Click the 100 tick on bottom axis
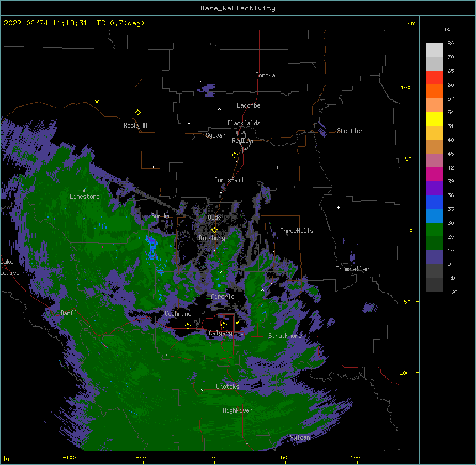 pos(355,457)
